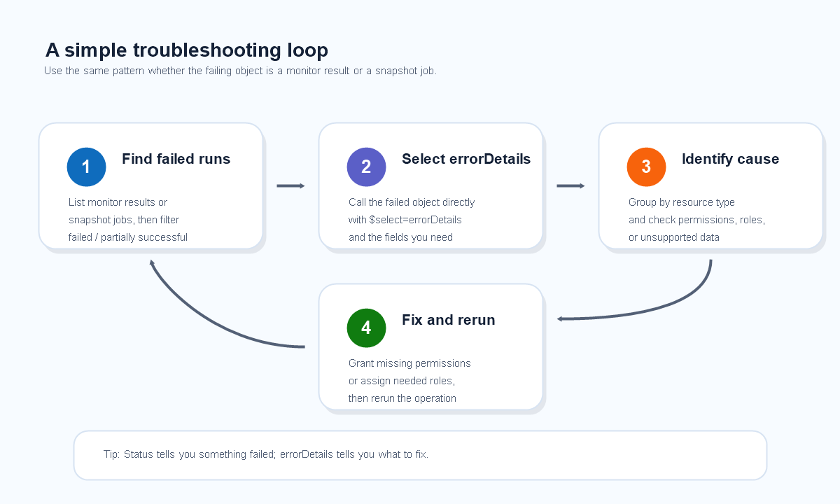Click 'then rerun the operation' text
Image resolution: width=840 pixels, height=504 pixels.
tap(402, 398)
